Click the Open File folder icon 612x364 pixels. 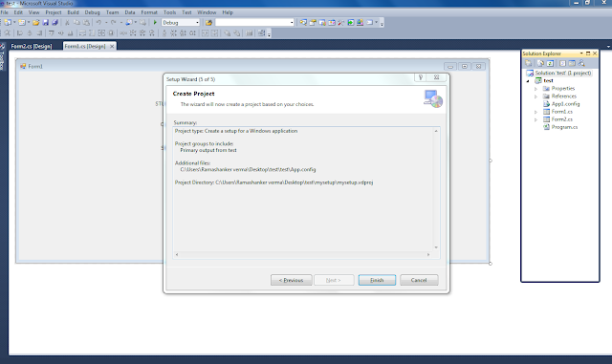tap(36, 23)
